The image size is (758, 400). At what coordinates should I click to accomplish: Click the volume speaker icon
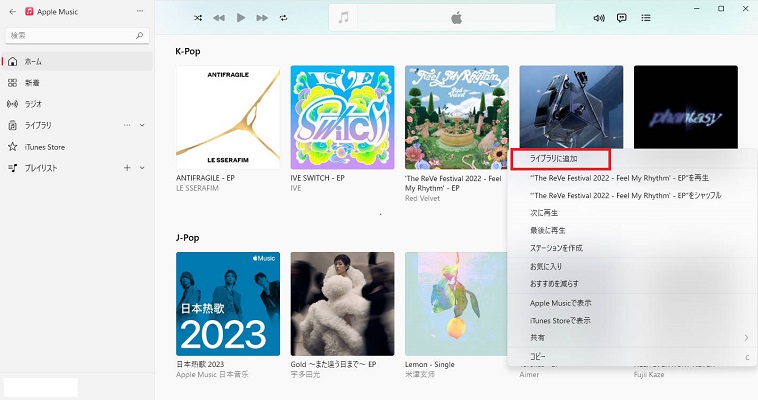[x=599, y=18]
